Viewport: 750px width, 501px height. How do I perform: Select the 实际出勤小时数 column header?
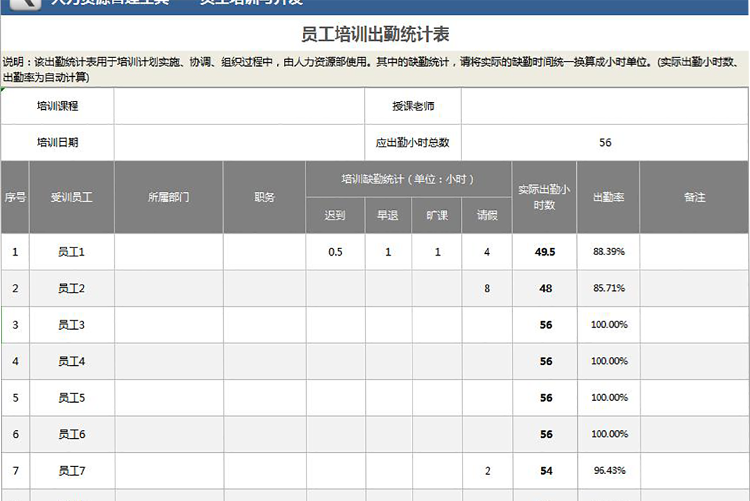[x=544, y=197]
